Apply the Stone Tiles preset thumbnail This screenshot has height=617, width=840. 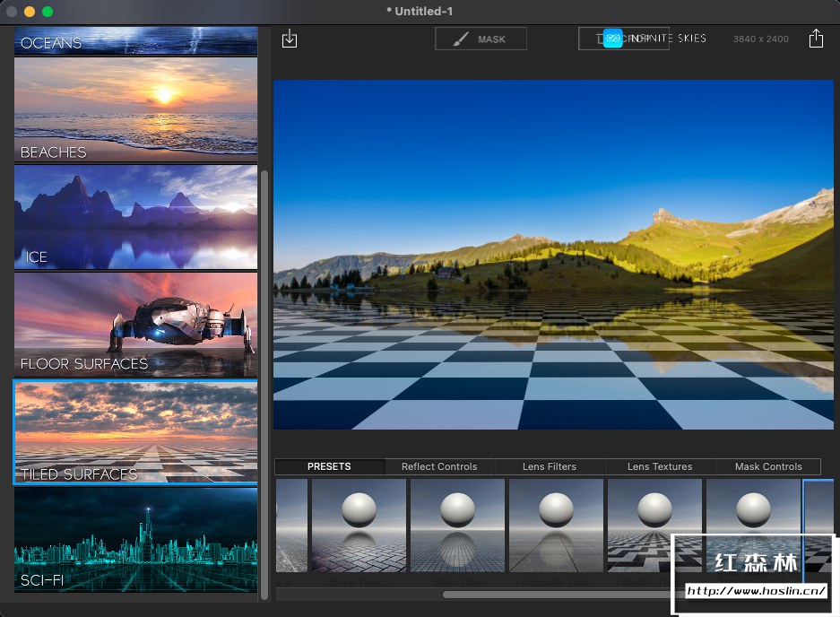(x=359, y=526)
